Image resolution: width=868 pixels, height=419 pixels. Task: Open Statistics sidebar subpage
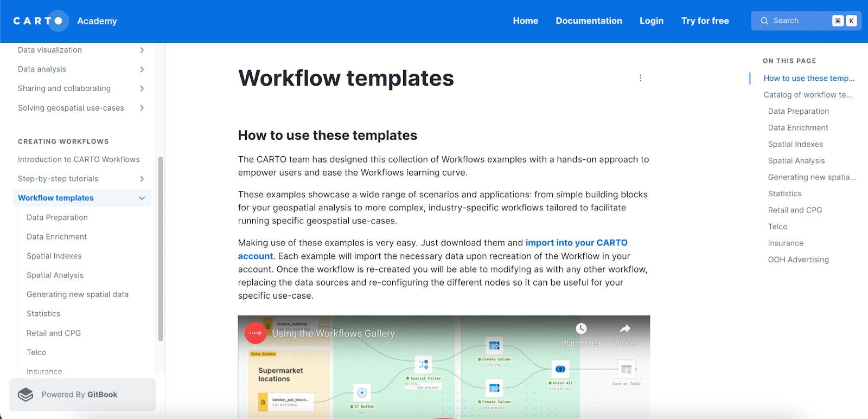click(x=43, y=314)
